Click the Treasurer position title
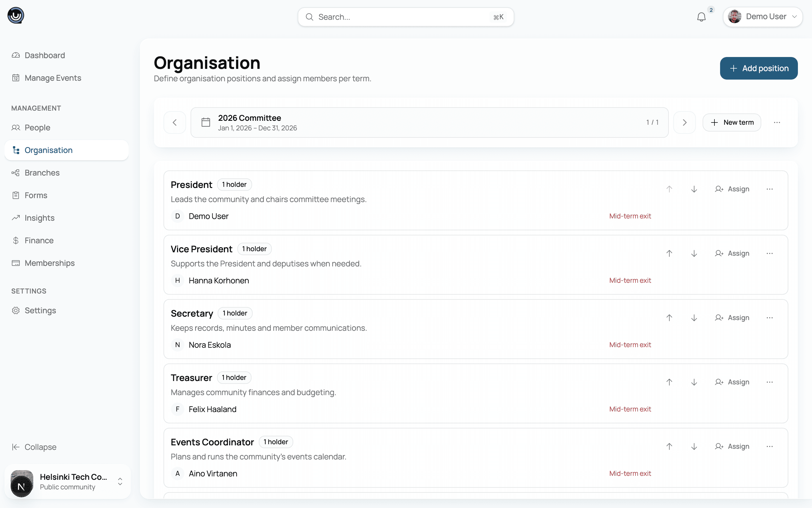The width and height of the screenshot is (812, 508). 191,378
